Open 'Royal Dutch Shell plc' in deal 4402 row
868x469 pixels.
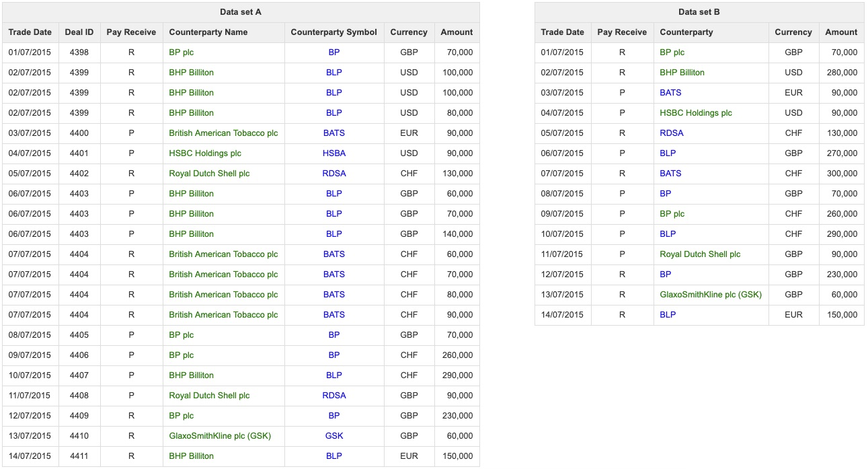209,174
